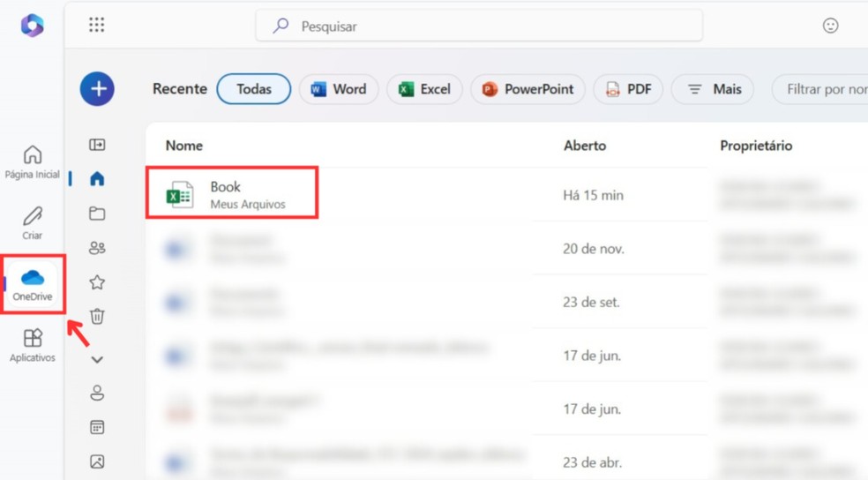Sort by the Proprietário column header
This screenshot has height=480, width=868.
[x=756, y=146]
